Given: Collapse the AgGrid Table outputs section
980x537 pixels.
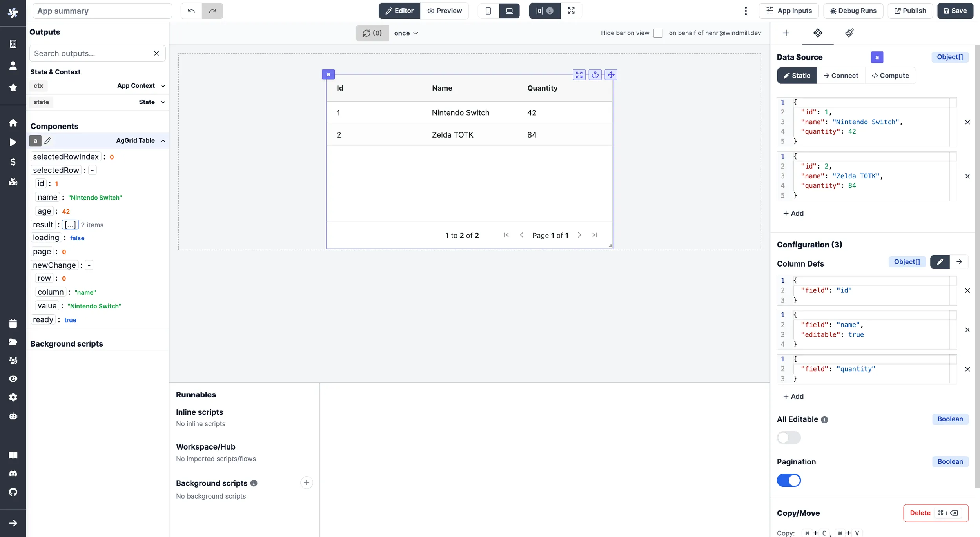Looking at the screenshot, I should click(163, 140).
